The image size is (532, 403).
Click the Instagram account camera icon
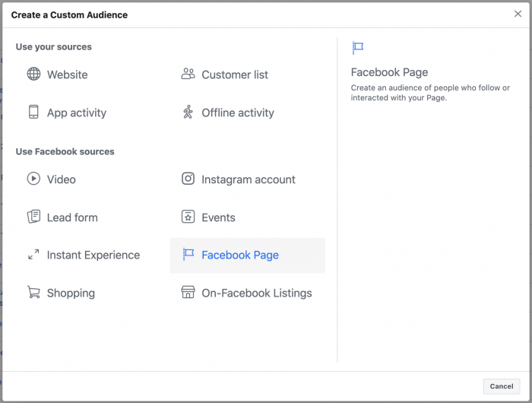click(x=188, y=179)
